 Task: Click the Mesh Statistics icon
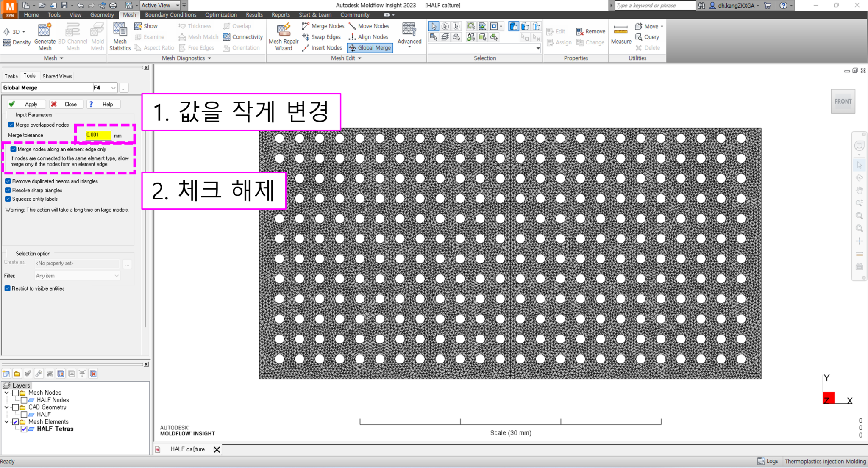(120, 36)
